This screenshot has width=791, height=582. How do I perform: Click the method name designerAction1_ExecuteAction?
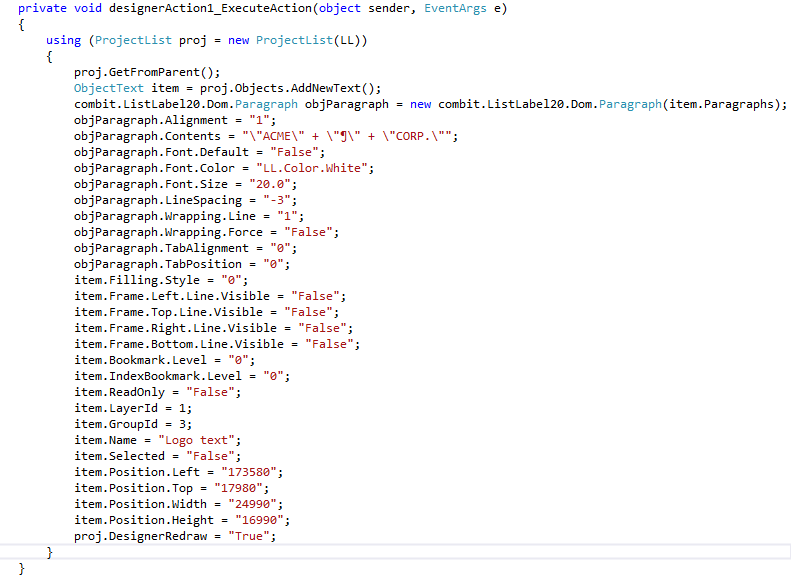[210, 9]
